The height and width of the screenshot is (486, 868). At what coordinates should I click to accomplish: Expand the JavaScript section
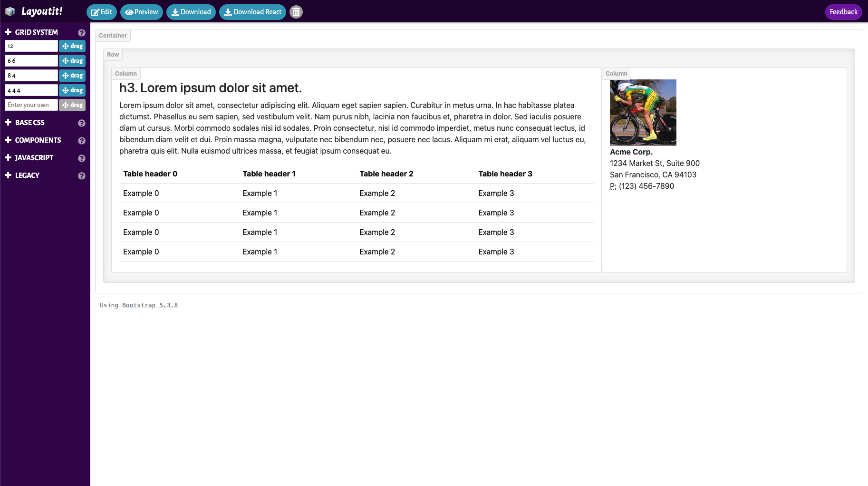29,158
